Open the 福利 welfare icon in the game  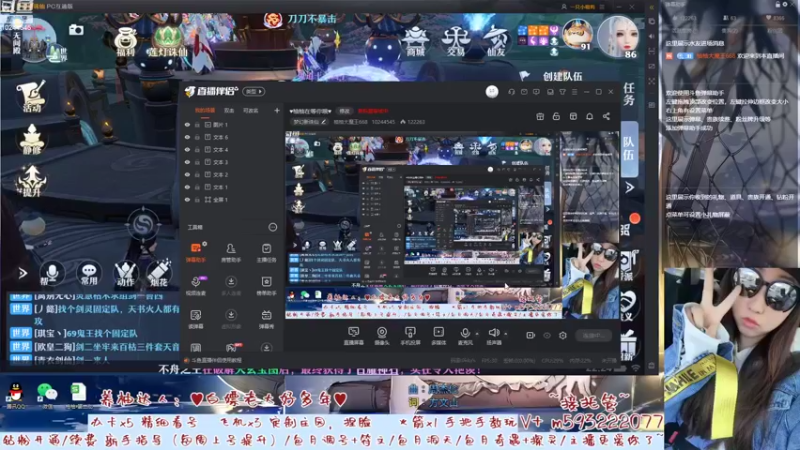pyautogui.click(x=126, y=42)
